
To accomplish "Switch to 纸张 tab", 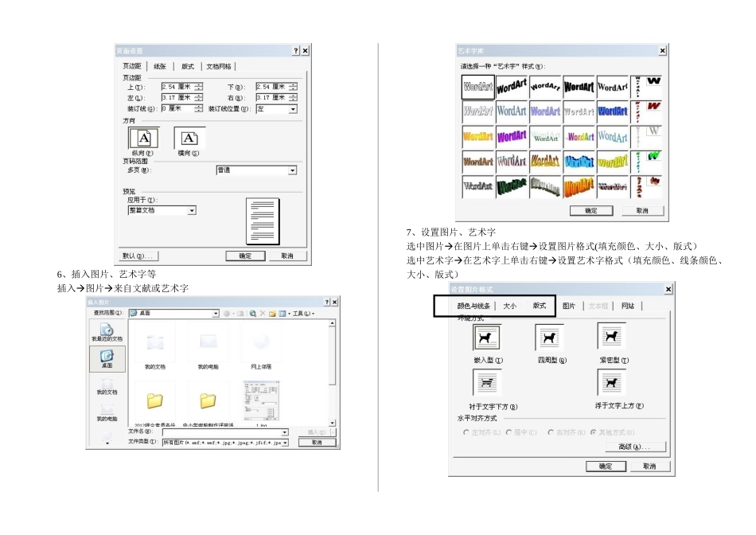I will click(x=160, y=67).
